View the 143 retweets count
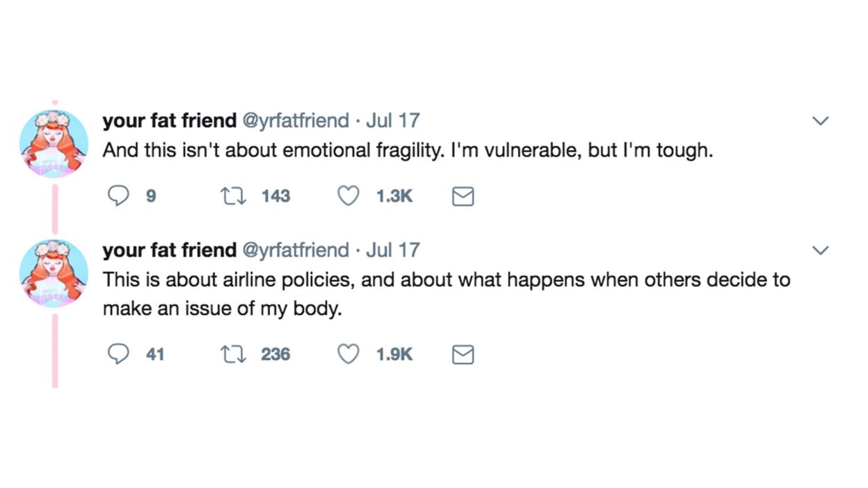This screenshot has height=488, width=868. coord(275,197)
